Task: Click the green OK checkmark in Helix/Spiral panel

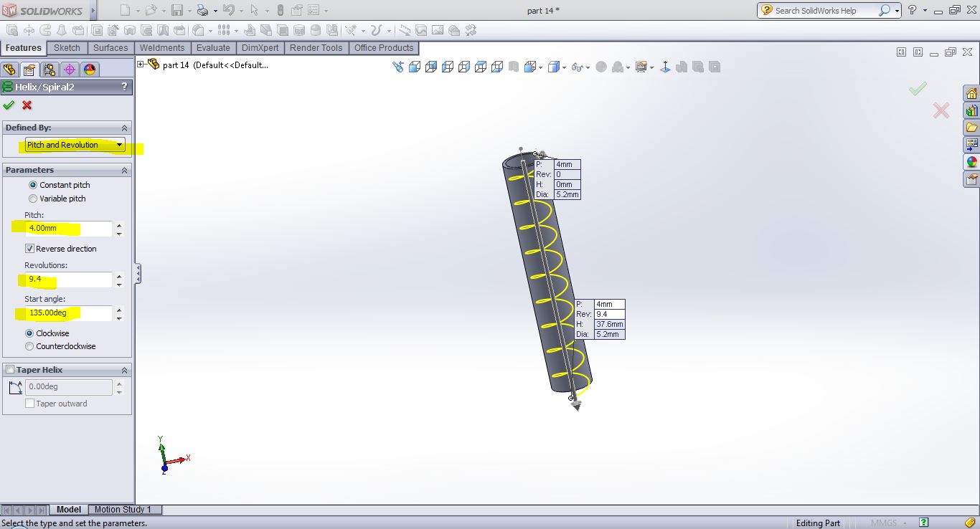Action: point(9,105)
